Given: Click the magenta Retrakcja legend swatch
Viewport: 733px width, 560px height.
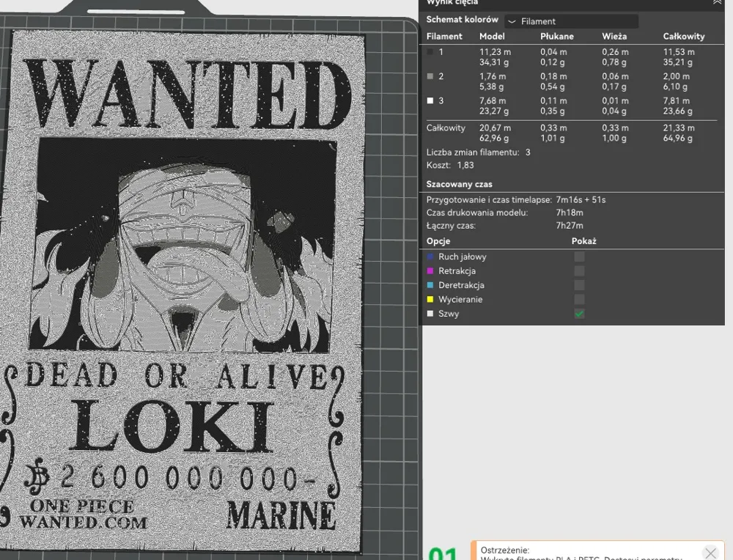Looking at the screenshot, I should coord(430,270).
